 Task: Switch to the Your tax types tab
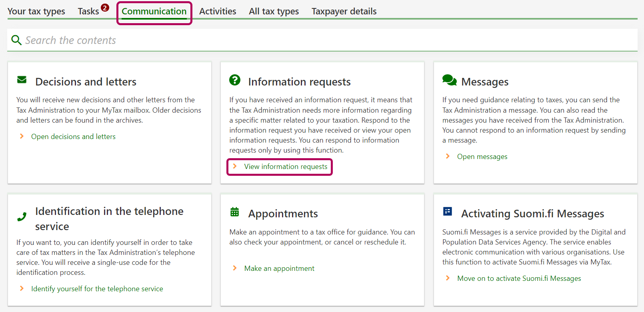click(x=36, y=11)
